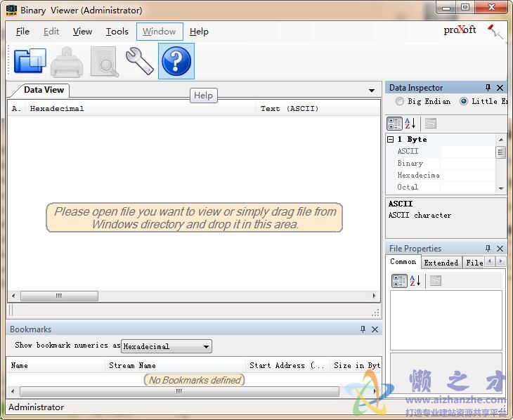
Task: Open the Tools menu
Action: [x=117, y=32]
